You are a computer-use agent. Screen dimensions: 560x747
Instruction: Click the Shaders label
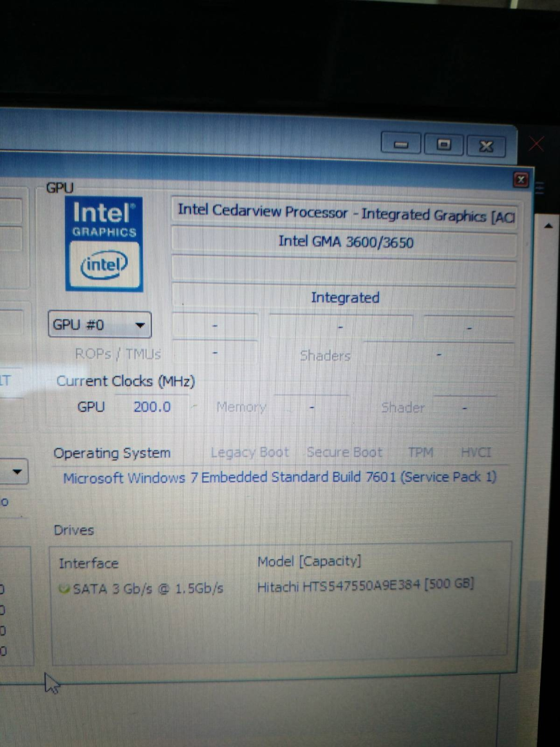click(x=325, y=356)
